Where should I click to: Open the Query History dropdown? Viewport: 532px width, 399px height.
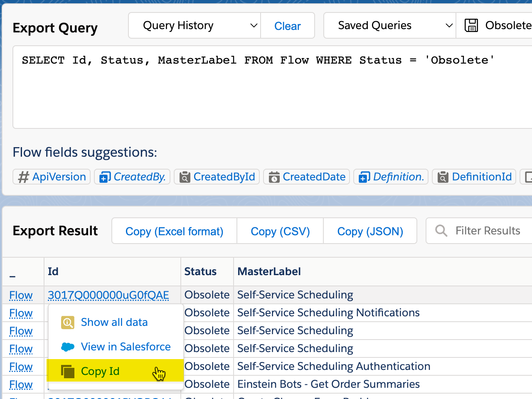(x=195, y=25)
